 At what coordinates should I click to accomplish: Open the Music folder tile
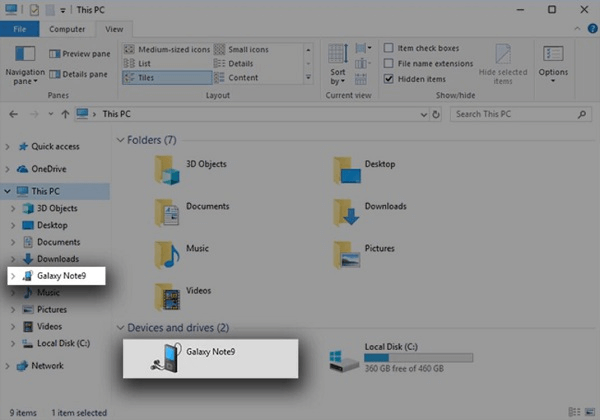167,251
